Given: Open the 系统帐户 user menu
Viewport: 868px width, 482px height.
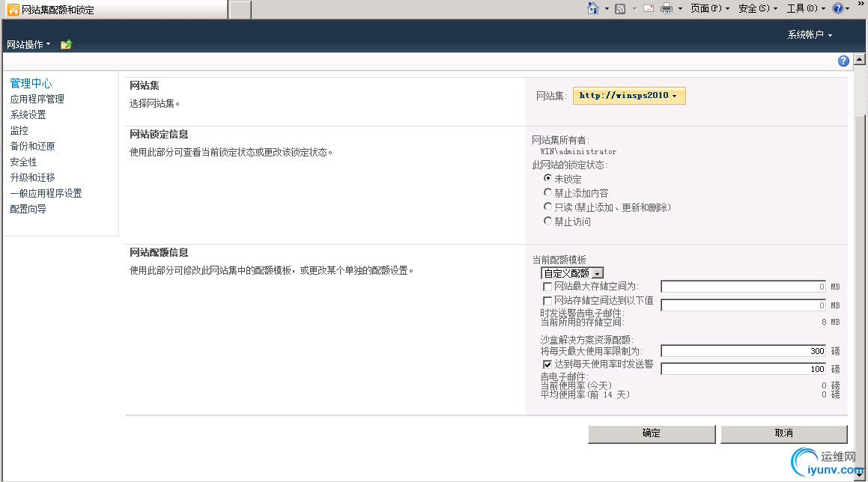Looking at the screenshot, I should (810, 35).
